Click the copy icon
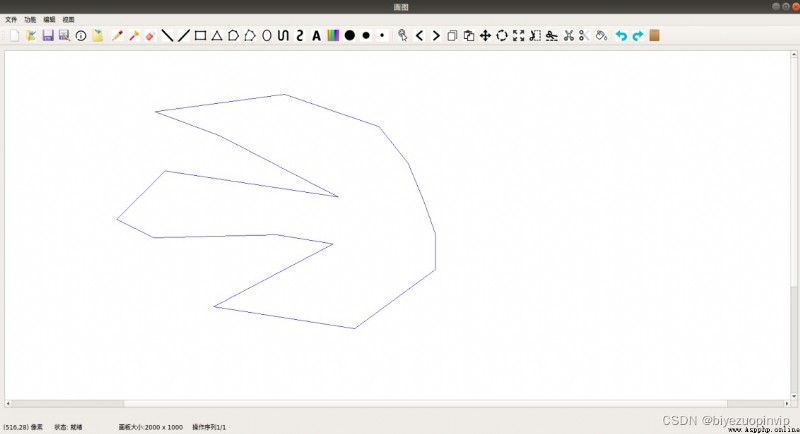Screen dimensions: 800x434 [452, 36]
